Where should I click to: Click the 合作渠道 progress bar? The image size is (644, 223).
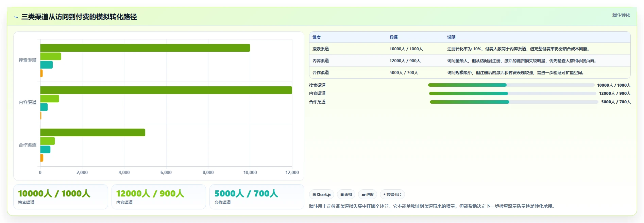(514, 102)
